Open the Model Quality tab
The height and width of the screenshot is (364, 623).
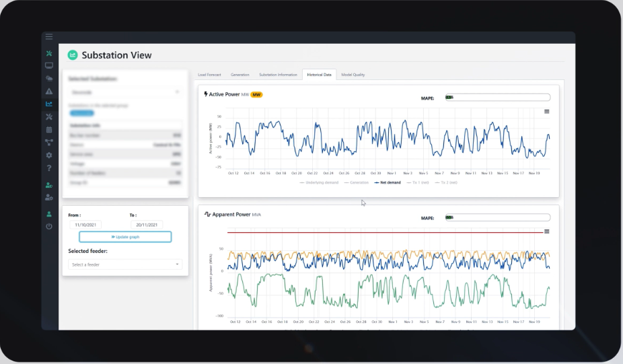(x=353, y=75)
